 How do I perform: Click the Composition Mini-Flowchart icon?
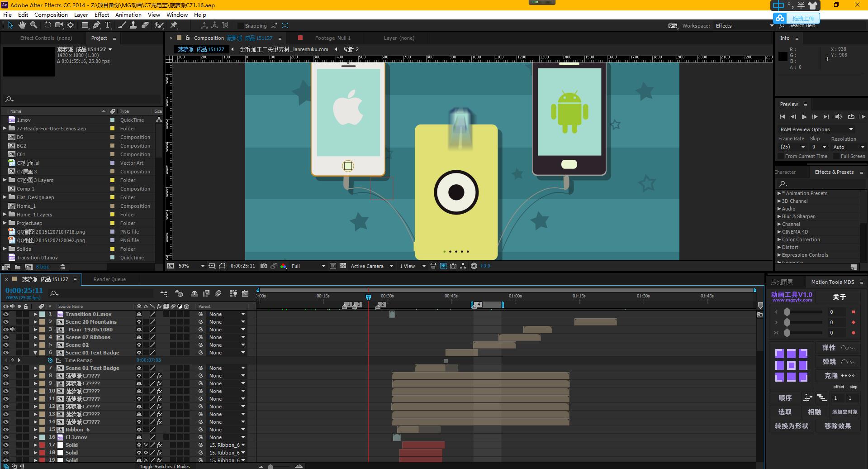click(164, 293)
